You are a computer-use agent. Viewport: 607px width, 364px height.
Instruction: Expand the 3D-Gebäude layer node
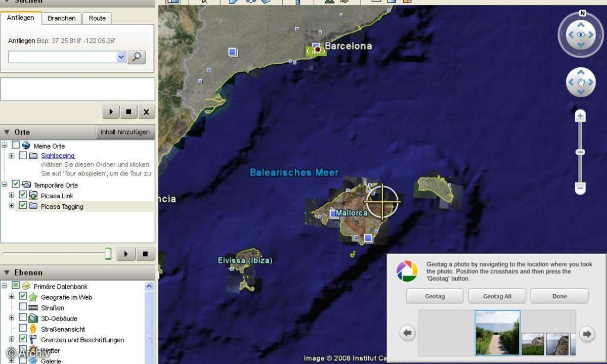[12, 318]
